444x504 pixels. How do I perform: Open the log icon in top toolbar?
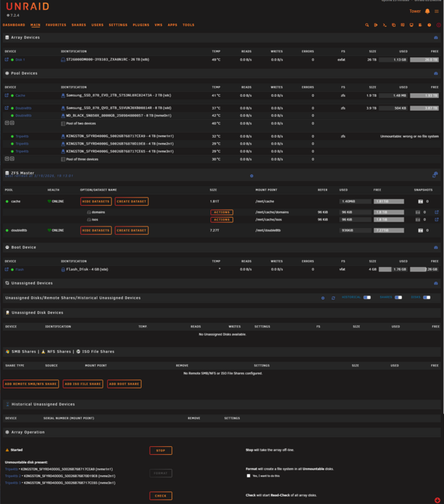click(420, 25)
